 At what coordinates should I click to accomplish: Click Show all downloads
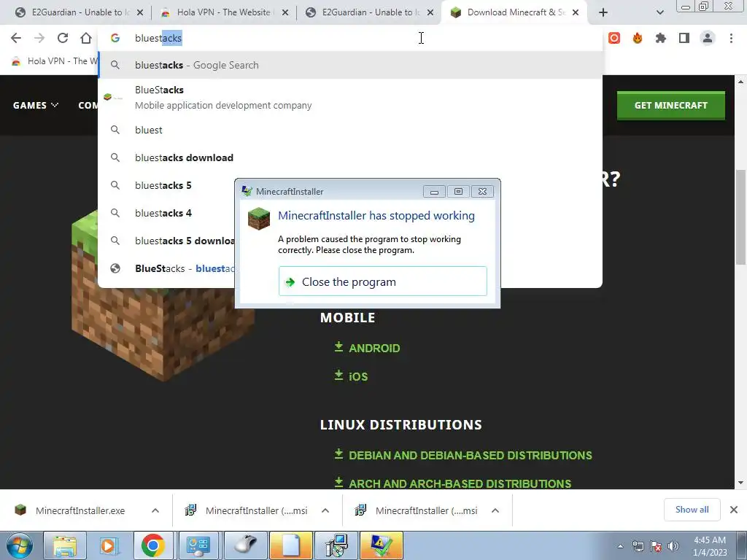[692, 510]
